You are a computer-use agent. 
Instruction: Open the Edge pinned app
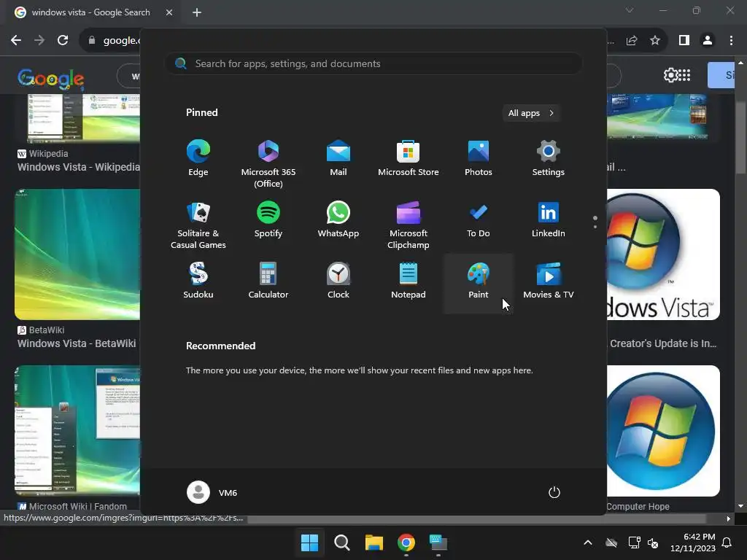click(x=198, y=158)
